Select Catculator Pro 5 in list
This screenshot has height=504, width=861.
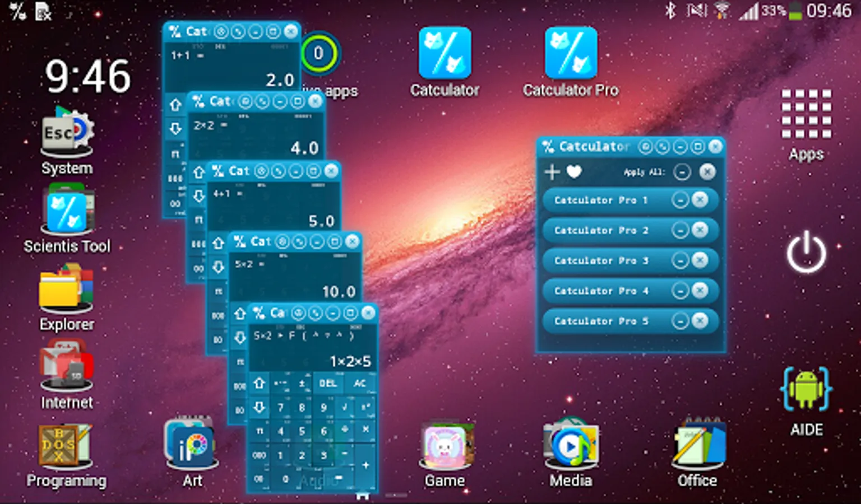tap(629, 321)
